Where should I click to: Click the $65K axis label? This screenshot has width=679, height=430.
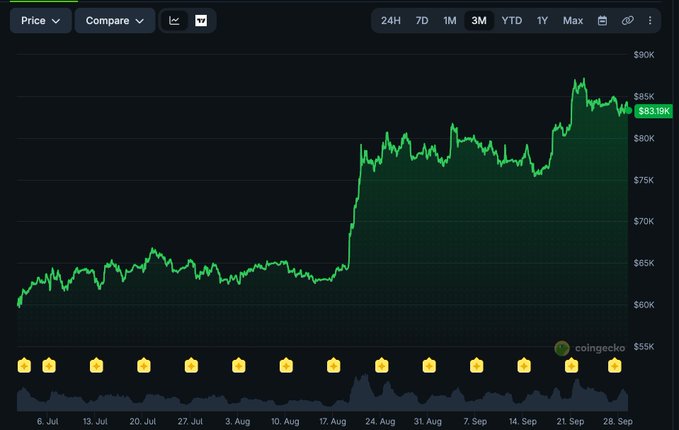(644, 263)
